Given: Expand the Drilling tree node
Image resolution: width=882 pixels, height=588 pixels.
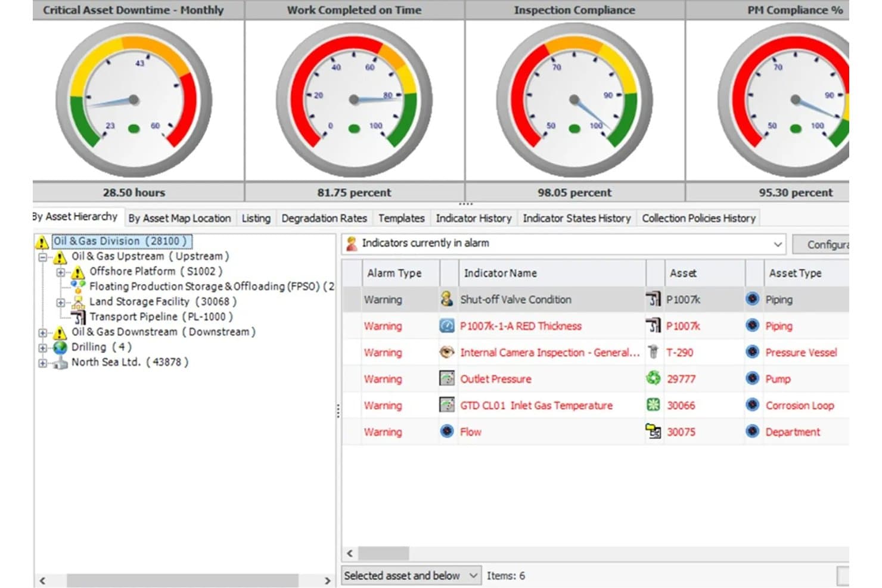Looking at the screenshot, I should pos(42,347).
